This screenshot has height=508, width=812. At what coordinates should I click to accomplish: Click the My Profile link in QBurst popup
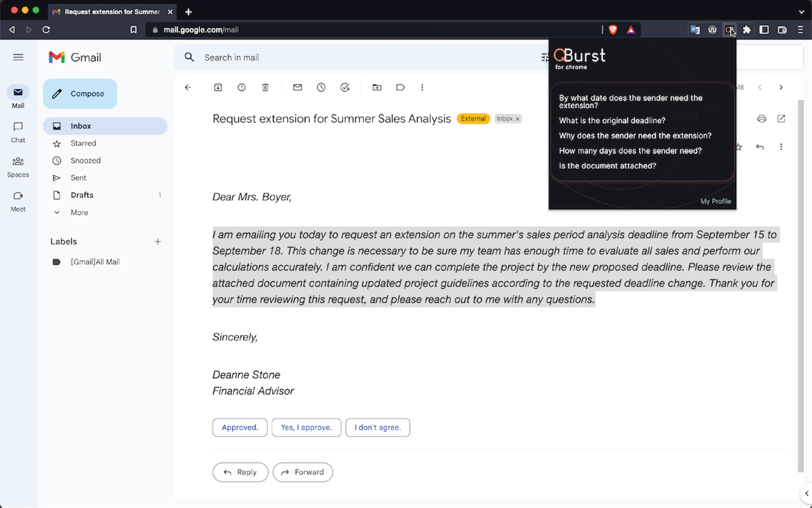tap(715, 201)
